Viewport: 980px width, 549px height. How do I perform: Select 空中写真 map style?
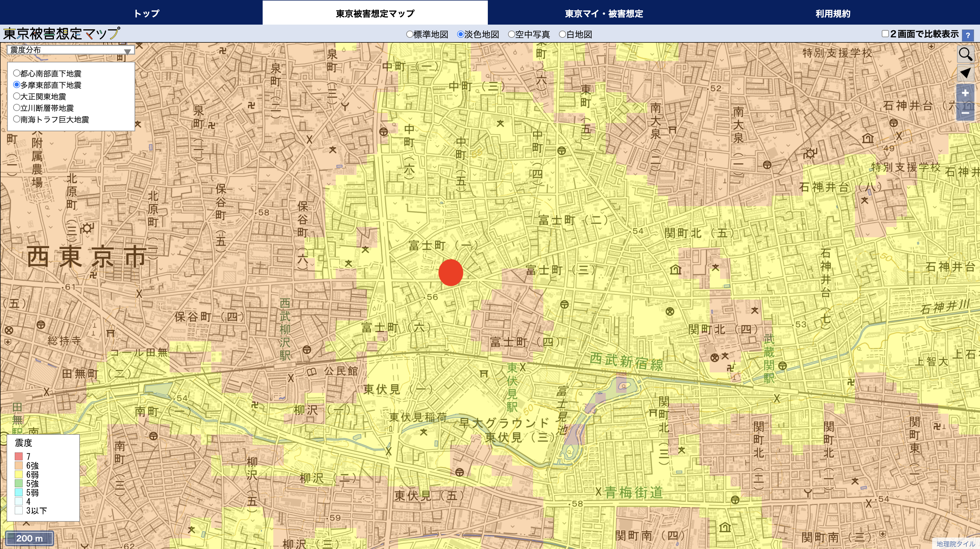point(512,34)
